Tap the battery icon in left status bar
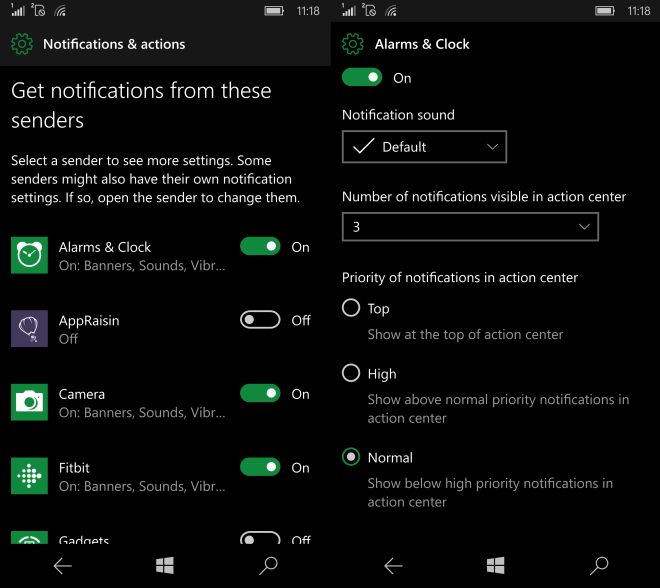Viewport: 660px width, 588px height. 274,11
